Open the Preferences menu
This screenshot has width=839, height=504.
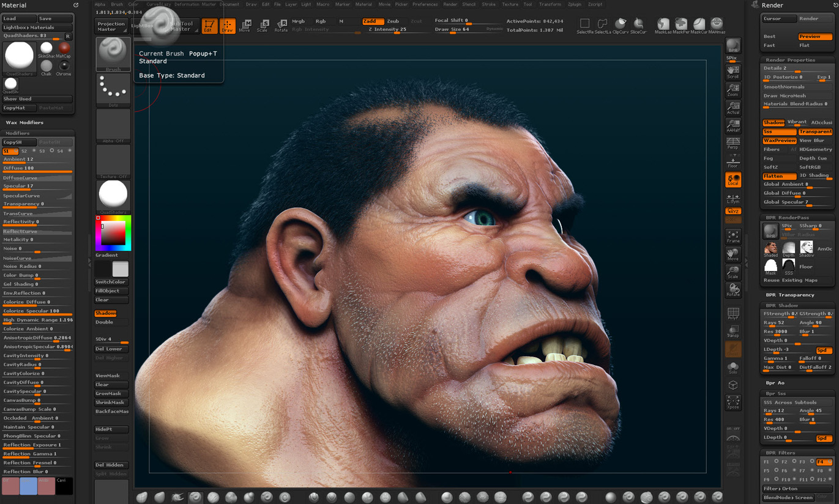(x=425, y=4)
